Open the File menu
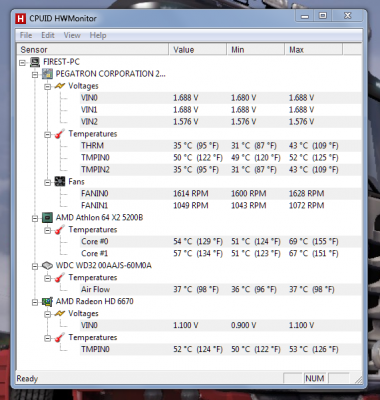The width and height of the screenshot is (380, 400). tap(26, 35)
